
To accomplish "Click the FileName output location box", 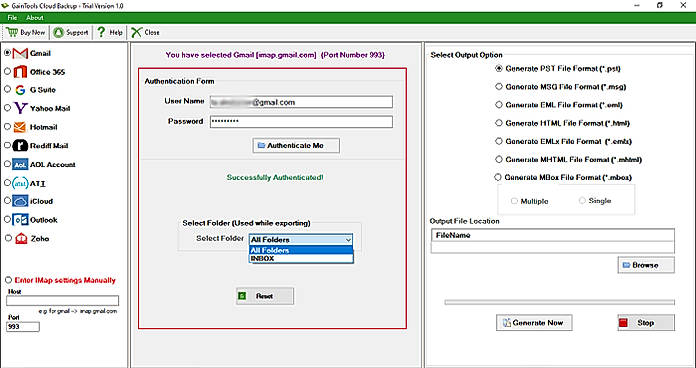I will click(x=553, y=241).
